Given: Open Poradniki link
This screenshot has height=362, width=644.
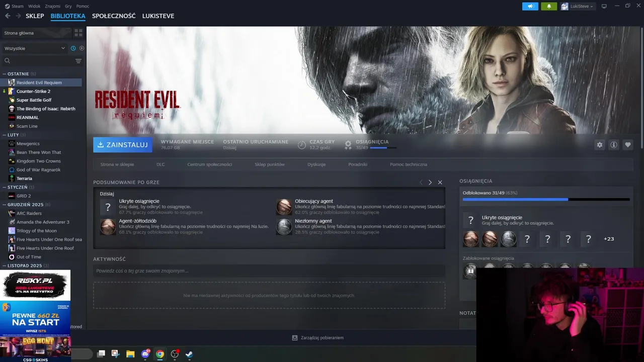Looking at the screenshot, I should click(x=358, y=164).
